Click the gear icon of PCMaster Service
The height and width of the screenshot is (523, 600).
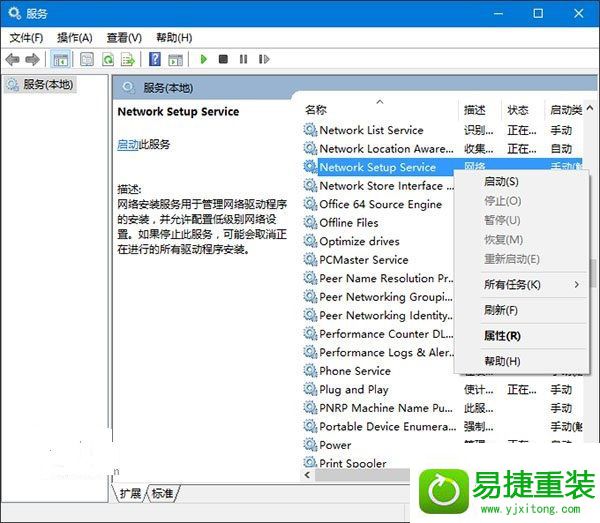[310, 260]
